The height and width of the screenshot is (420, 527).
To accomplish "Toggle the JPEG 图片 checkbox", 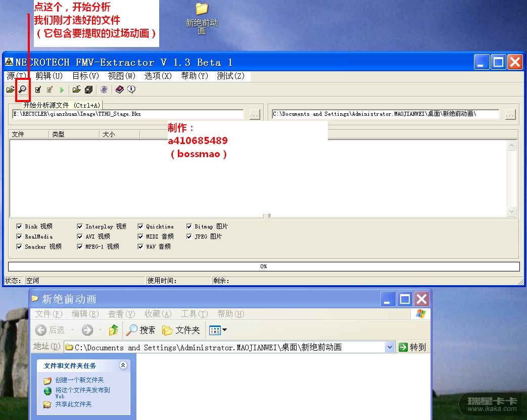I will 189,237.
